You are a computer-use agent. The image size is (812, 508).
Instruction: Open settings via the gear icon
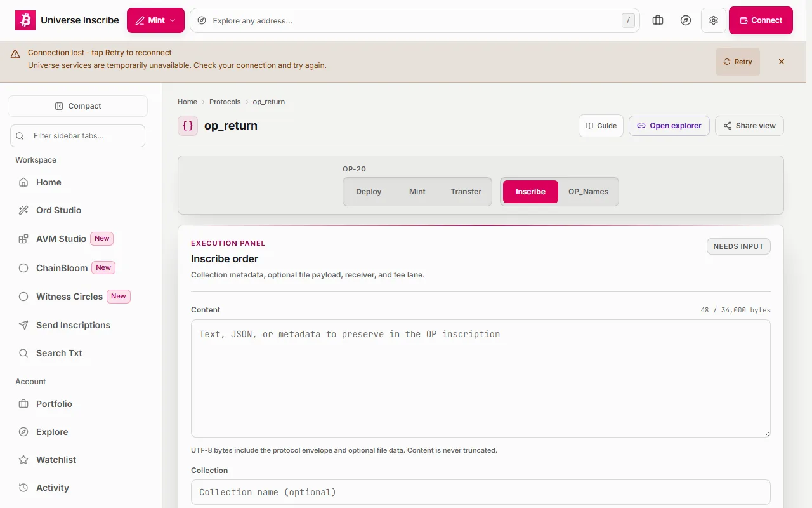tap(714, 20)
